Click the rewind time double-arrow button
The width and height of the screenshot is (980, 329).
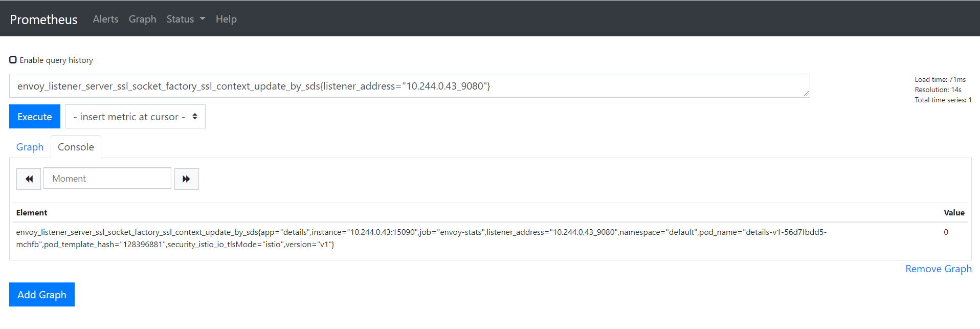[29, 179]
